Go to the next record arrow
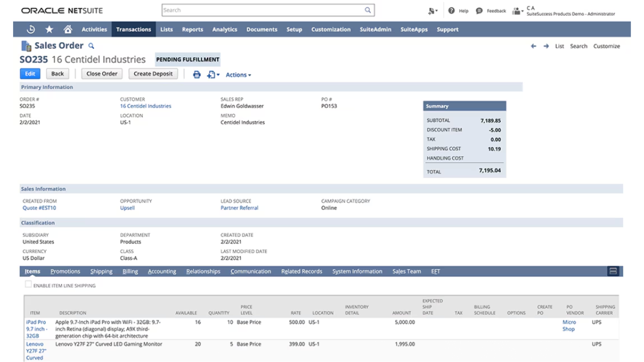 546,46
